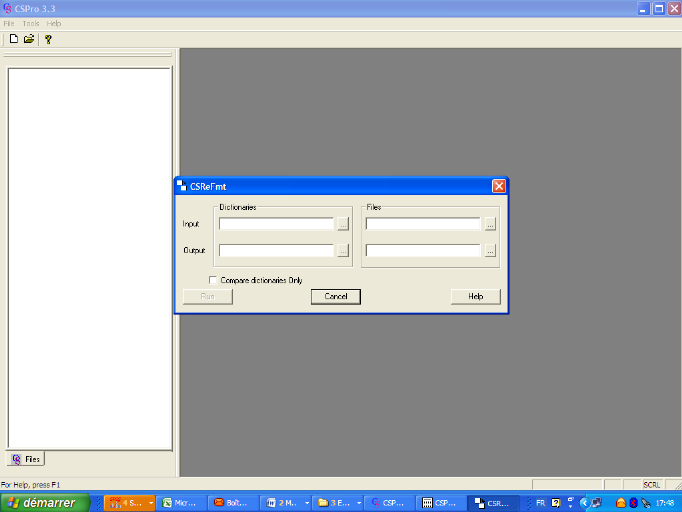Open the Help menu in menu bar
The height and width of the screenshot is (512, 682).
[x=53, y=23]
